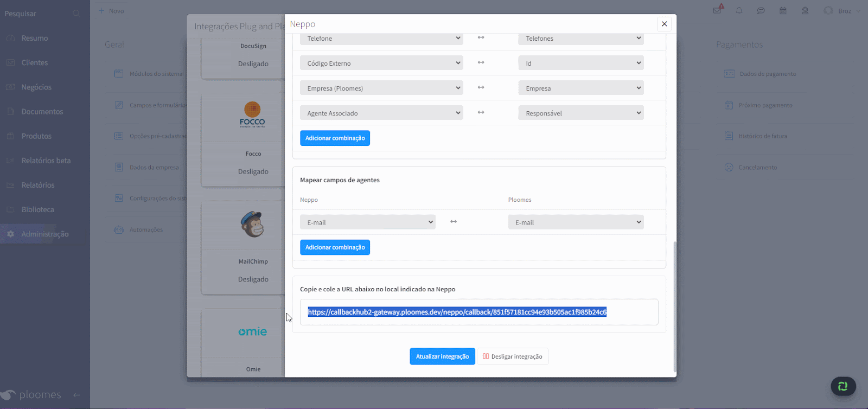868x409 pixels.
Task: Click the search magnifier icon
Action: pyautogui.click(x=76, y=14)
